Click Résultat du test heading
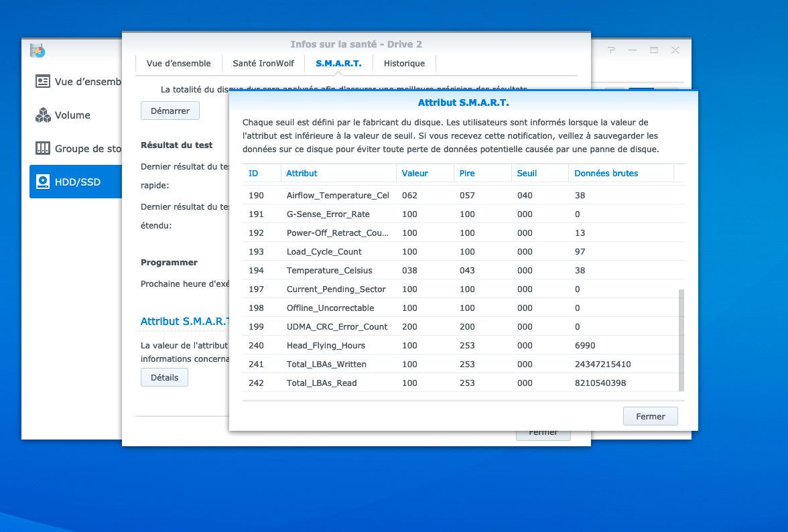 coord(176,145)
